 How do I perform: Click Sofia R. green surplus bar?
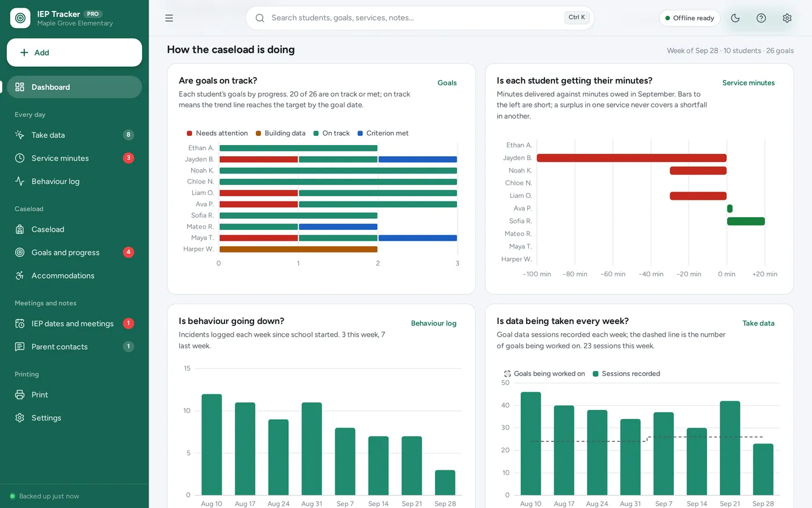[x=746, y=221]
